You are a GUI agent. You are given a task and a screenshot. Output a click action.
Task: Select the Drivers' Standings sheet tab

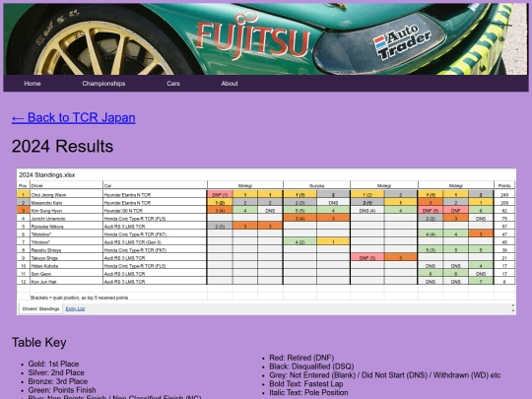coord(40,308)
